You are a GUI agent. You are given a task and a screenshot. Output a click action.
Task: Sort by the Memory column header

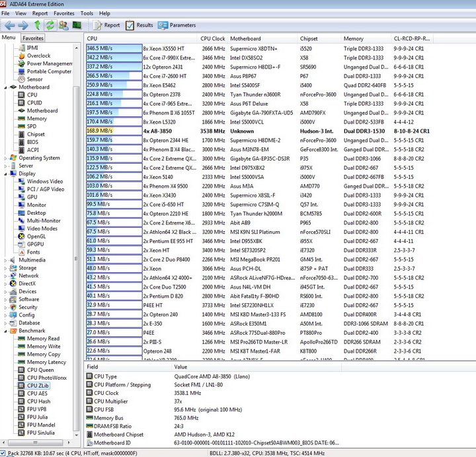[x=366, y=38]
